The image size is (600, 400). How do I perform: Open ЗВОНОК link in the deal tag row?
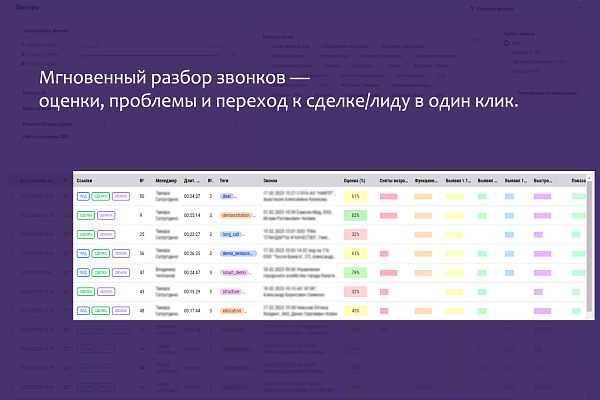pos(121,196)
